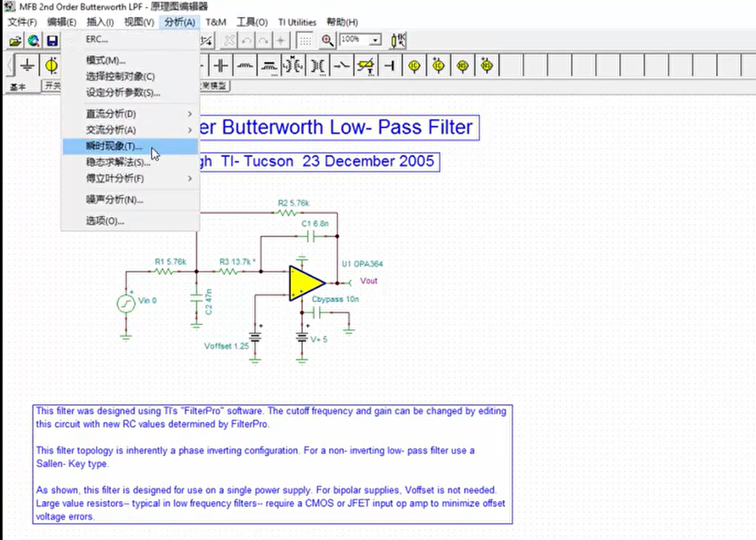Viewport: 756px width, 540px height.
Task: Click the potentiometer/variable resistor icon
Action: point(366,65)
